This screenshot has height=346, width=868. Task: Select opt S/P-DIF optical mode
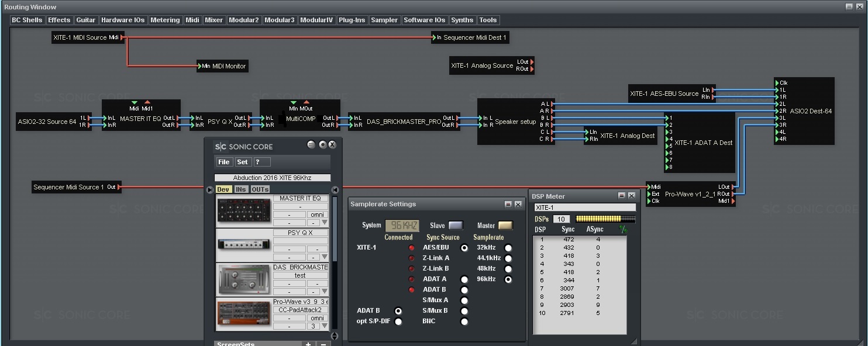point(398,321)
